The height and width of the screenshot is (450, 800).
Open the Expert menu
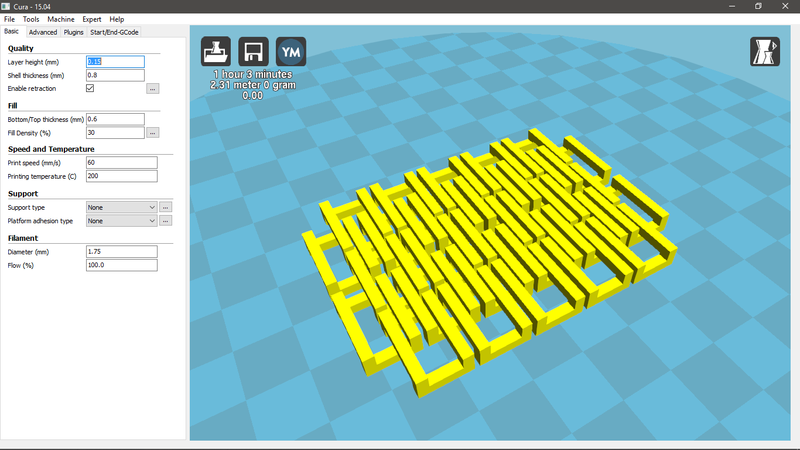coord(92,19)
